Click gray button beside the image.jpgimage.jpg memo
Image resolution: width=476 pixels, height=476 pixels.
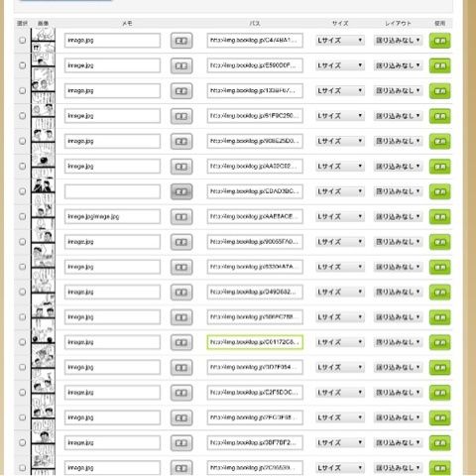pos(181,216)
